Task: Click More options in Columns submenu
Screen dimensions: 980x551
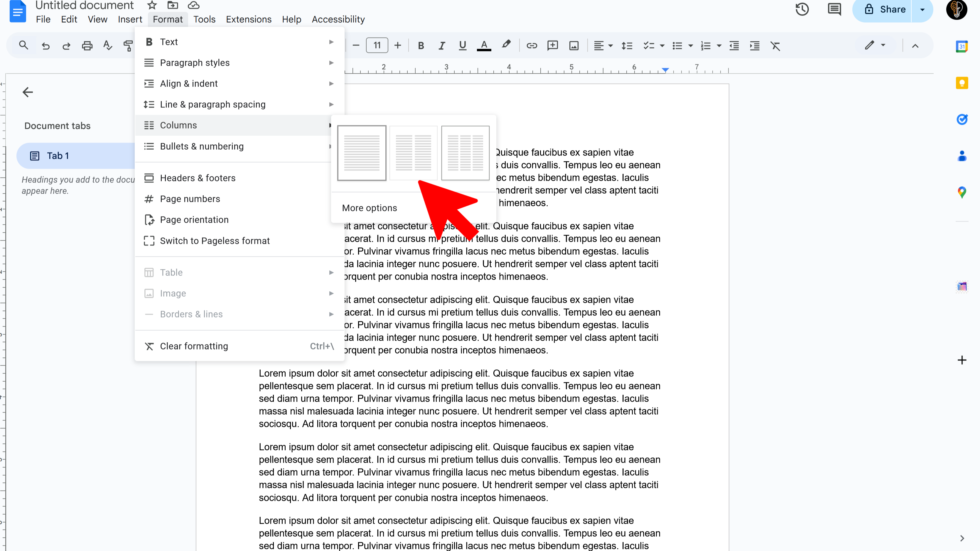Action: [370, 208]
